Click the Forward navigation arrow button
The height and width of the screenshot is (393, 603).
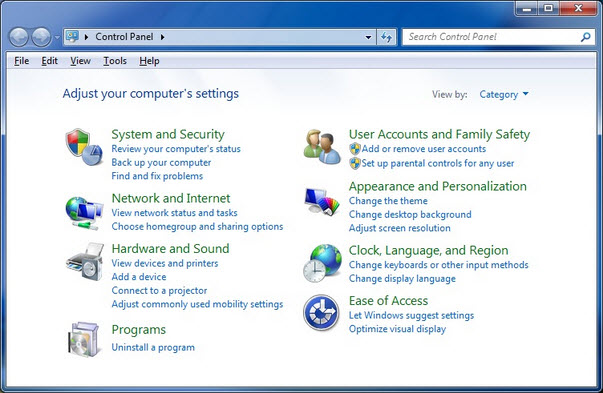[41, 37]
